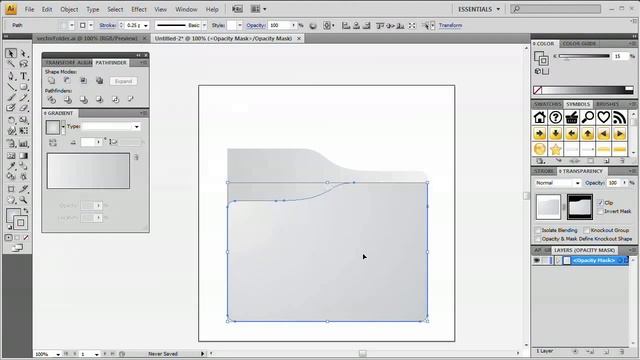
Task: Select the Column Graph tool
Action: 24,144
